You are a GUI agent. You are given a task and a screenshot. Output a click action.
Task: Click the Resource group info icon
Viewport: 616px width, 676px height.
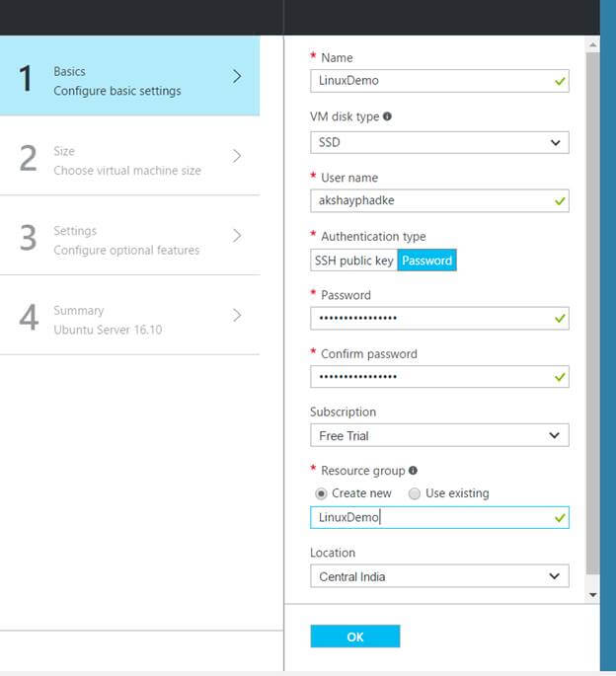413,471
